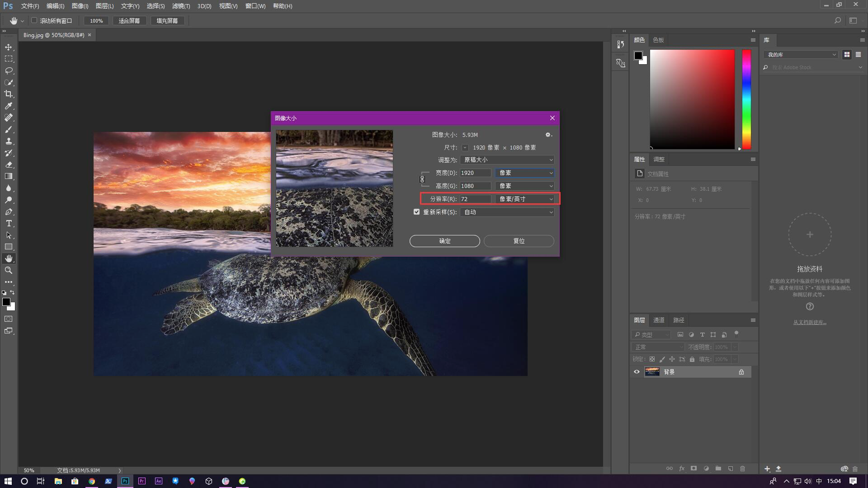Click the delete layer trash icon

point(742,469)
